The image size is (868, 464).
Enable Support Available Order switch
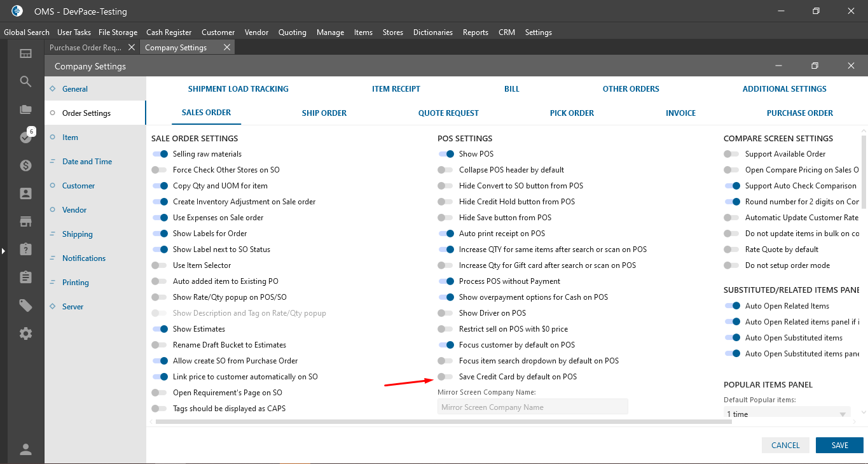click(x=733, y=154)
